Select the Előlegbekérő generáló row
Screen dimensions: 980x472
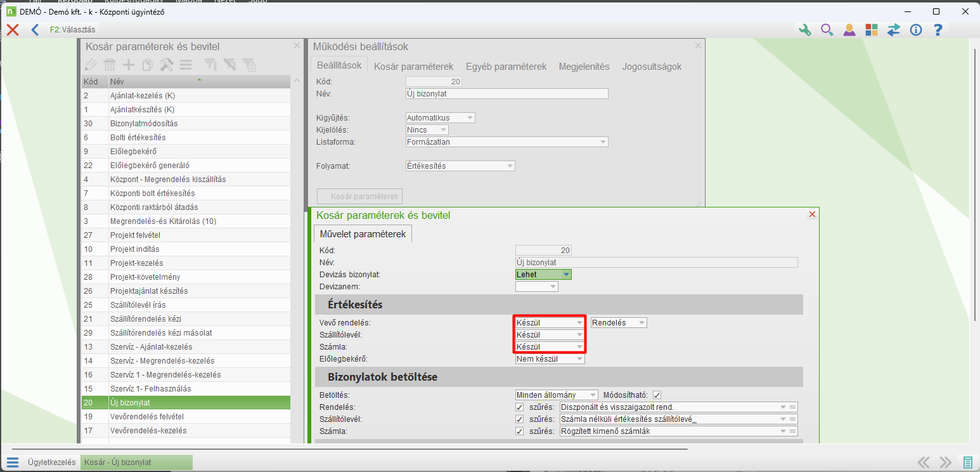[186, 166]
